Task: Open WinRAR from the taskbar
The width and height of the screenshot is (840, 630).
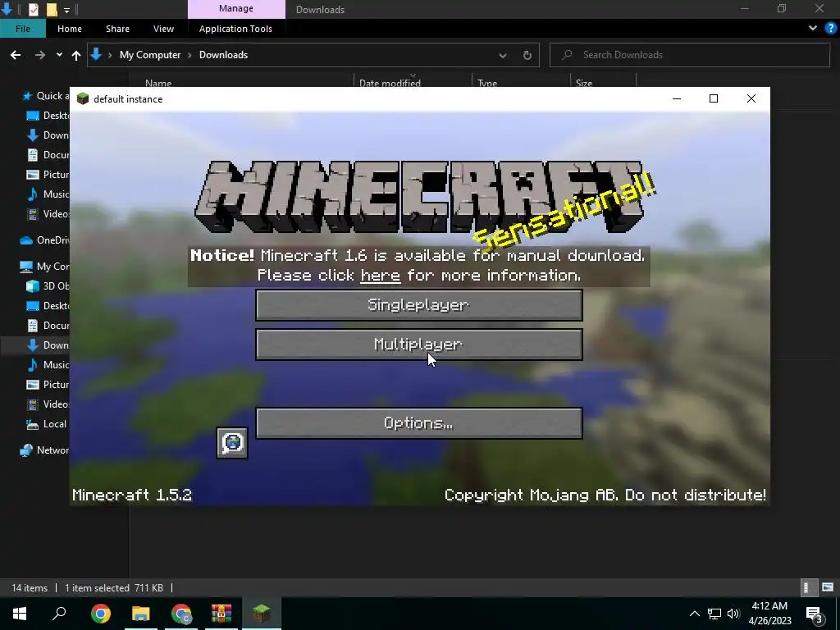Action: 221,614
